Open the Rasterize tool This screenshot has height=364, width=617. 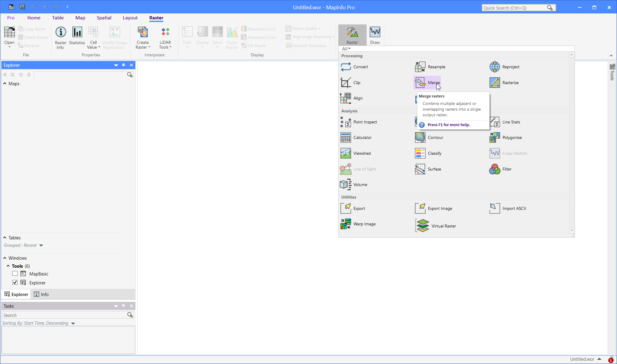click(504, 83)
